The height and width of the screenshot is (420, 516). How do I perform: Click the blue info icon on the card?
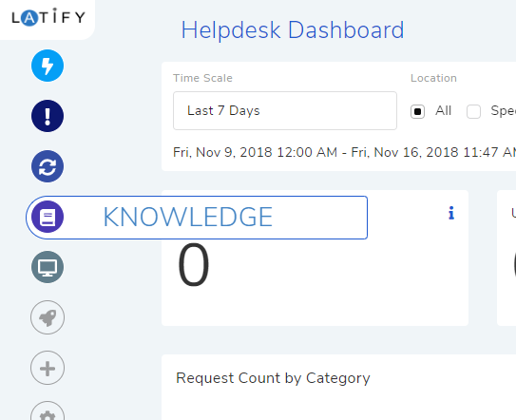451,213
